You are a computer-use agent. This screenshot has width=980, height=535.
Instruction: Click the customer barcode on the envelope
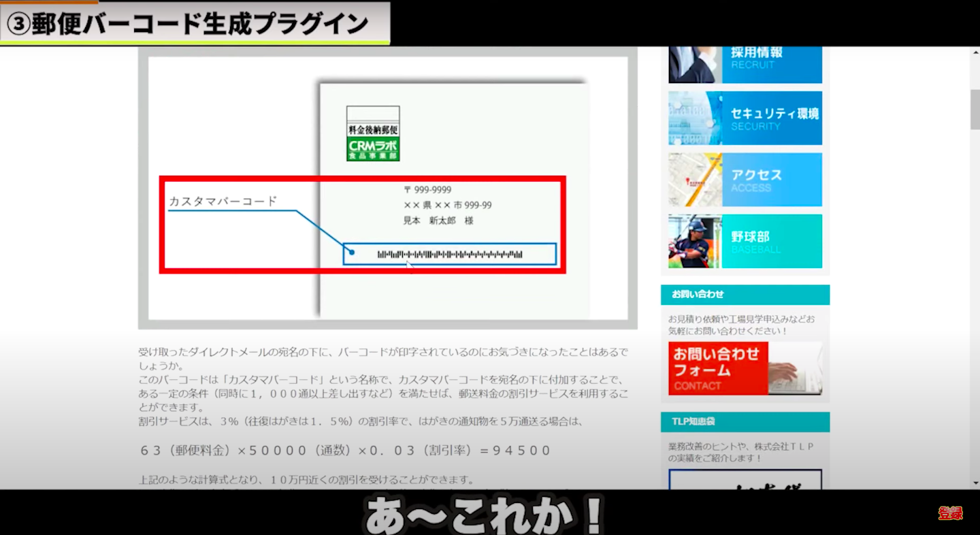450,255
